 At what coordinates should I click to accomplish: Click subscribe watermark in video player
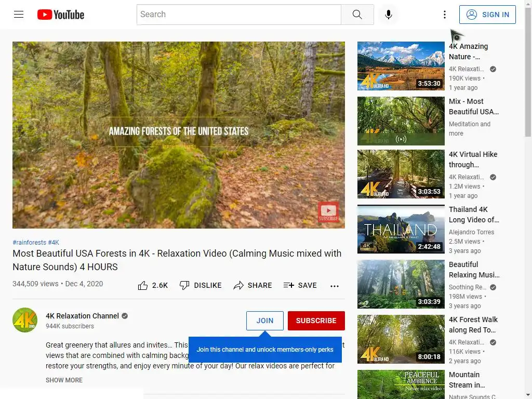tap(328, 212)
